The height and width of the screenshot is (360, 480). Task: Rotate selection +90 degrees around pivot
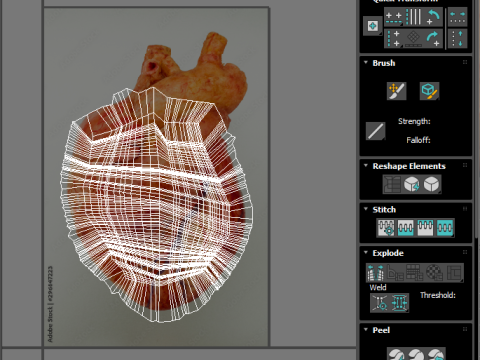[433, 39]
